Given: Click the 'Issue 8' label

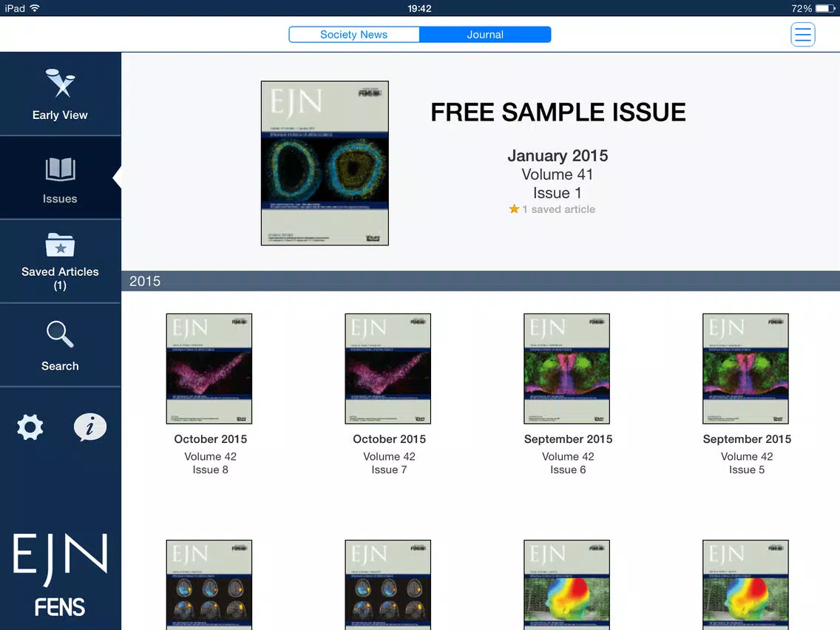Looking at the screenshot, I should (211, 470).
